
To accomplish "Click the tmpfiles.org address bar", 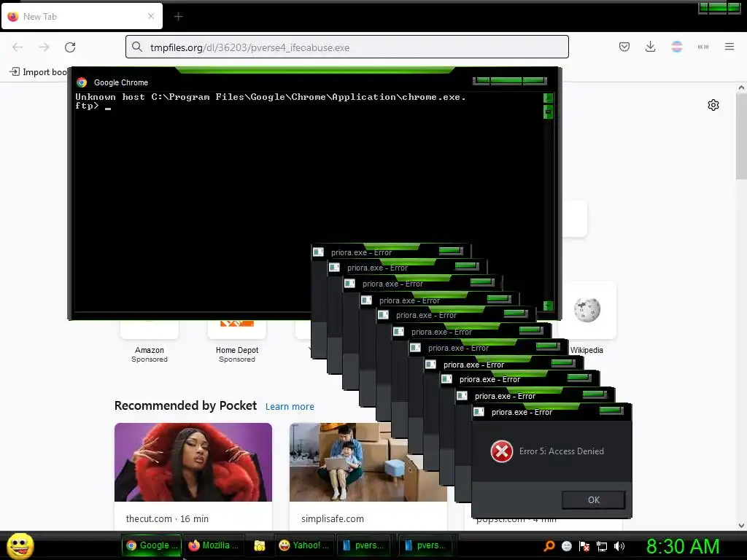I will [x=347, y=47].
